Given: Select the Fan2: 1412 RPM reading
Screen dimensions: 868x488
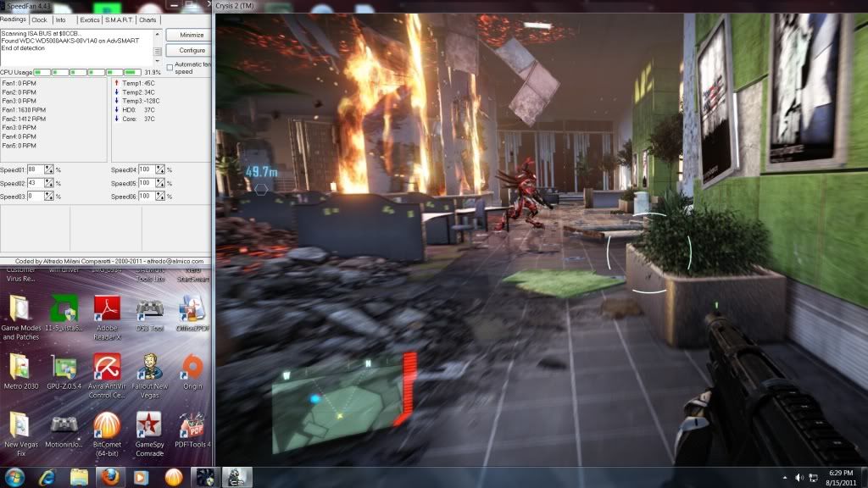Looking at the screenshot, I should tap(24, 119).
